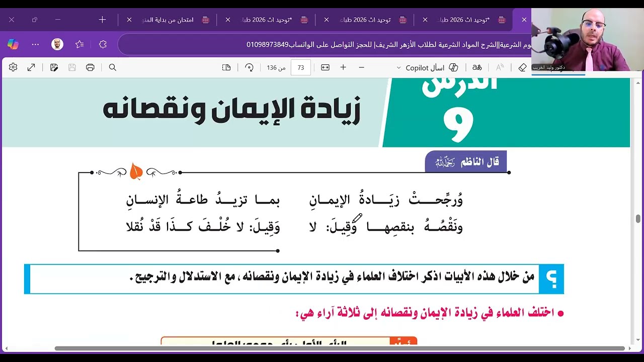Open browser Settings and more menu
644x362 pixels.
pyautogui.click(x=35, y=44)
